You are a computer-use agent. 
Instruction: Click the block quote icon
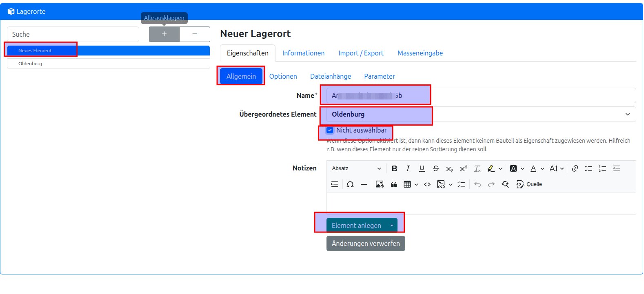394,184
